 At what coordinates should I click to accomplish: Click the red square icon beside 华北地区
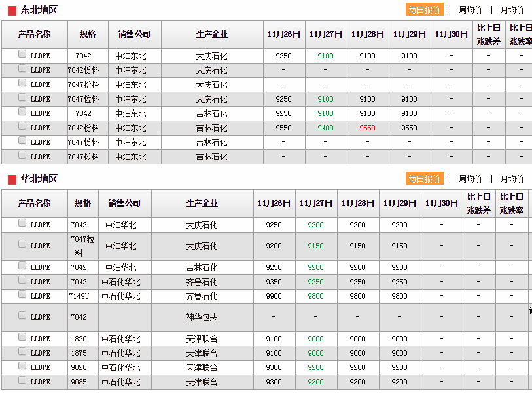tap(12, 179)
